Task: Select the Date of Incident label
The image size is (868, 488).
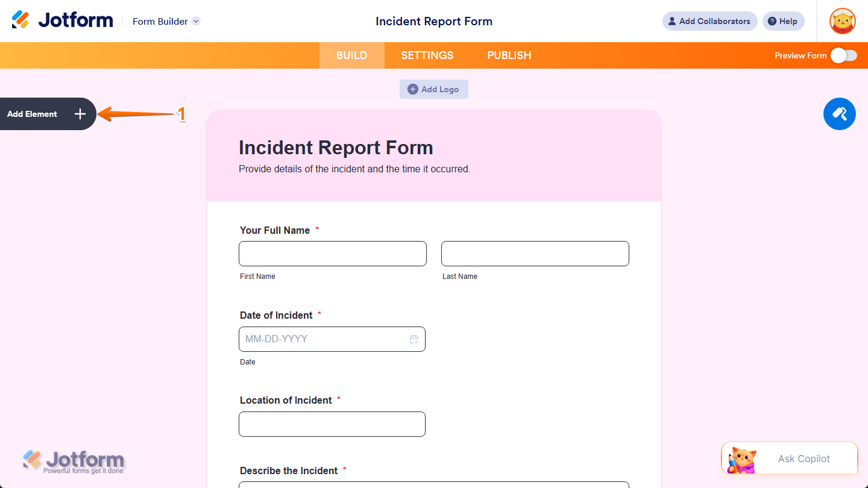Action: (x=276, y=315)
